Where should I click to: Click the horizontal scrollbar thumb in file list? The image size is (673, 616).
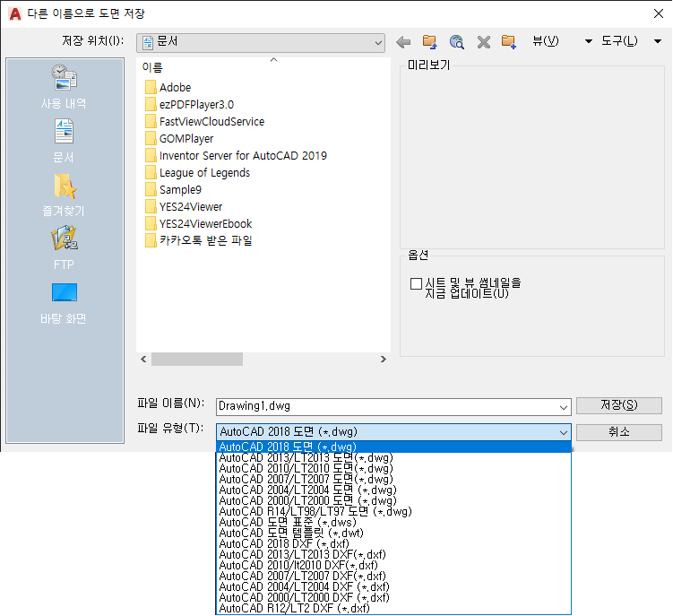[x=197, y=360]
